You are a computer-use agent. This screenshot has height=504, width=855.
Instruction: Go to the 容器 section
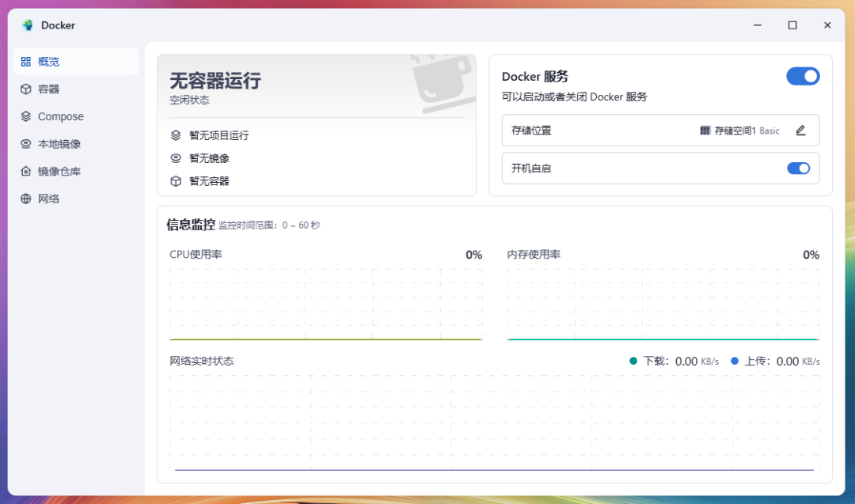pos(76,89)
